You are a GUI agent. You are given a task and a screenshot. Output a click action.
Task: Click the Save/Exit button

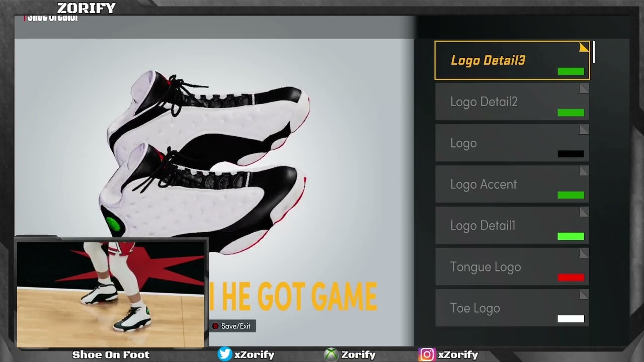click(x=232, y=326)
